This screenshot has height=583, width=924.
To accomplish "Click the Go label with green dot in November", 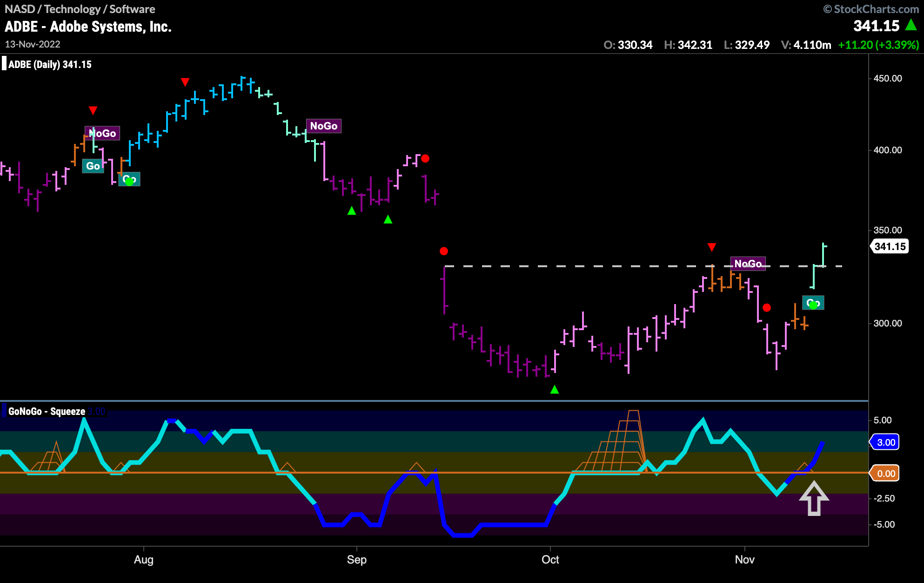I will click(813, 303).
